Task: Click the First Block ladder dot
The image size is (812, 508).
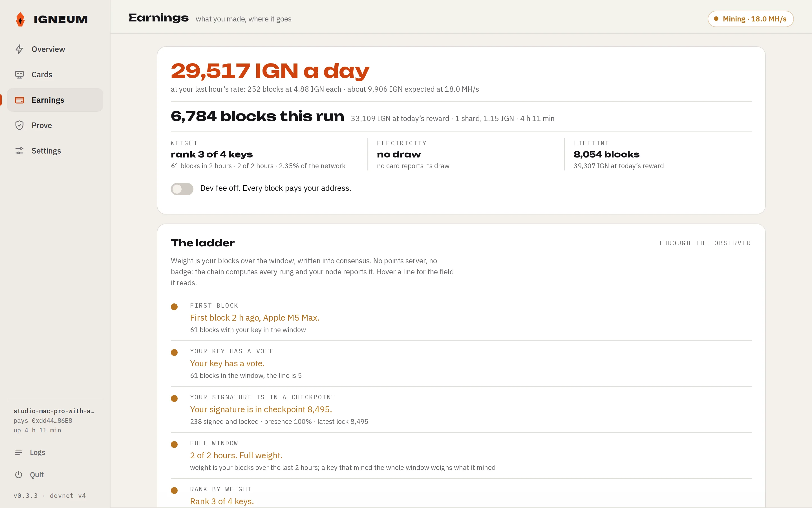Action: 174,307
